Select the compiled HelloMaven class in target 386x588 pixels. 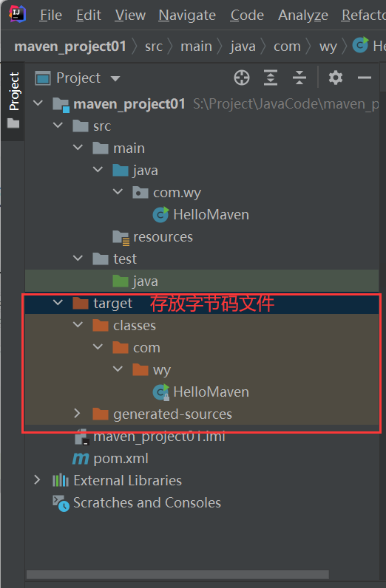(x=201, y=392)
